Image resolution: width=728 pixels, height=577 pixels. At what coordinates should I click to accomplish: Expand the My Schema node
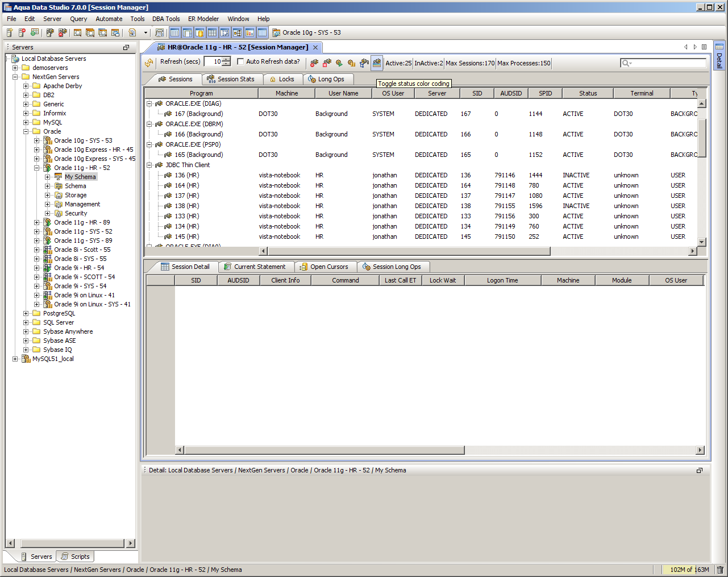[x=47, y=177]
